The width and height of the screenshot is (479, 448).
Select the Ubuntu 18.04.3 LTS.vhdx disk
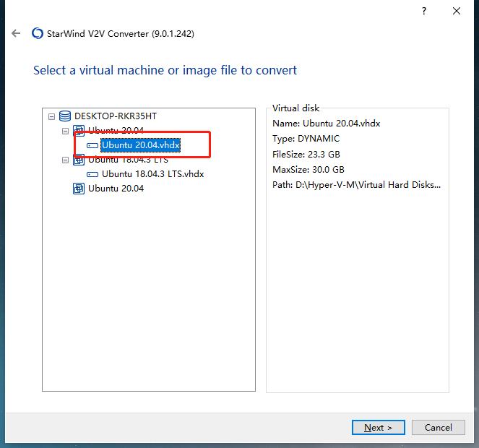click(152, 174)
